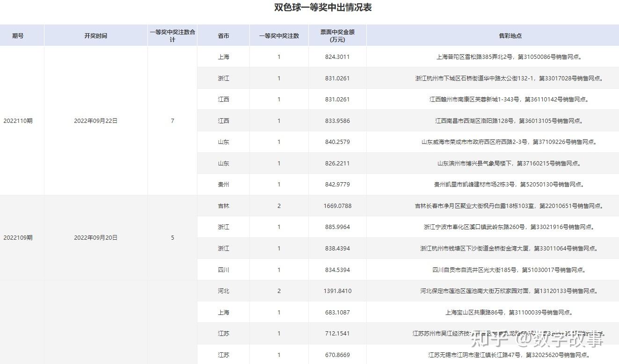619x364 pixels.
Task: Select the 上海 cell in the first row
Action: tap(223, 57)
